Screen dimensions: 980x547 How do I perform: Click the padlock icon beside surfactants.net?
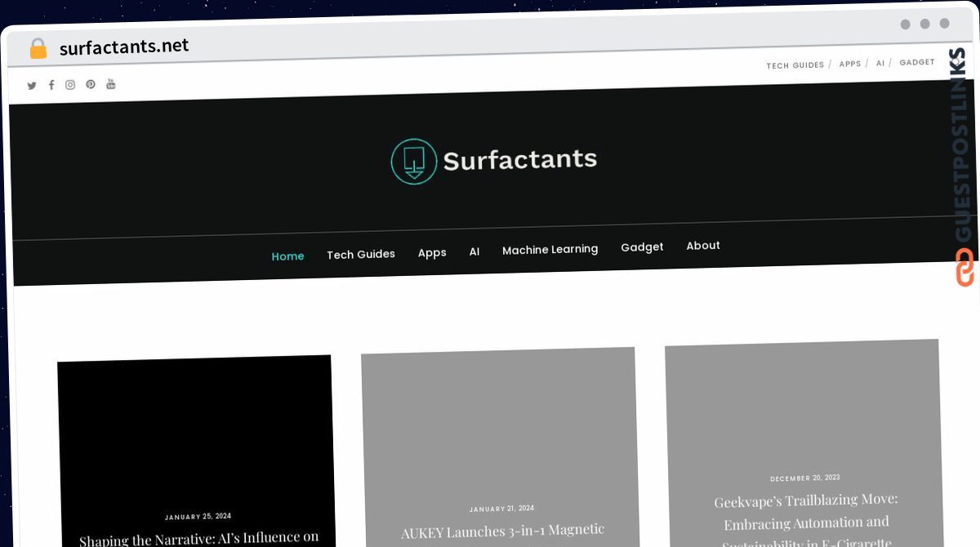tap(38, 49)
